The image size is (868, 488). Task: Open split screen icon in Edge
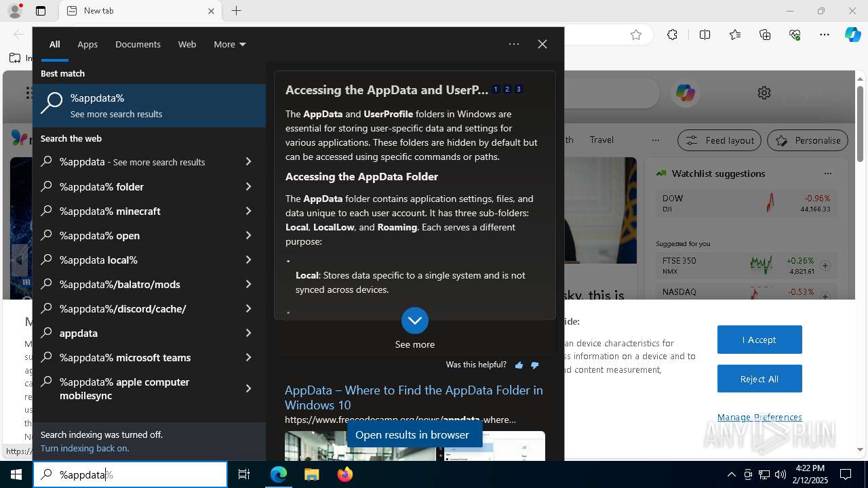[x=705, y=35]
